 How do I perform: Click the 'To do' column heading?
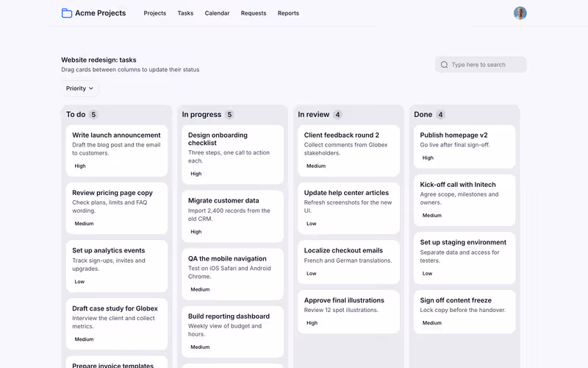76,115
